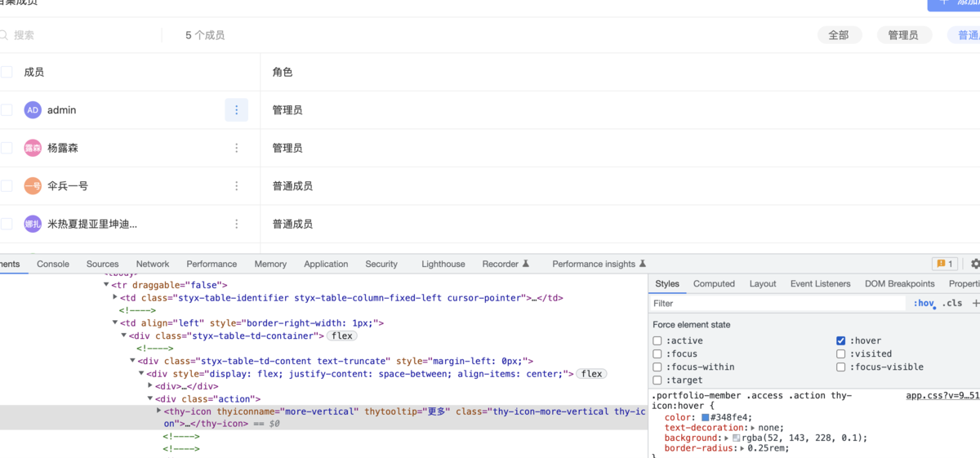
Task: Click the new style rule plus icon
Action: [x=975, y=303]
